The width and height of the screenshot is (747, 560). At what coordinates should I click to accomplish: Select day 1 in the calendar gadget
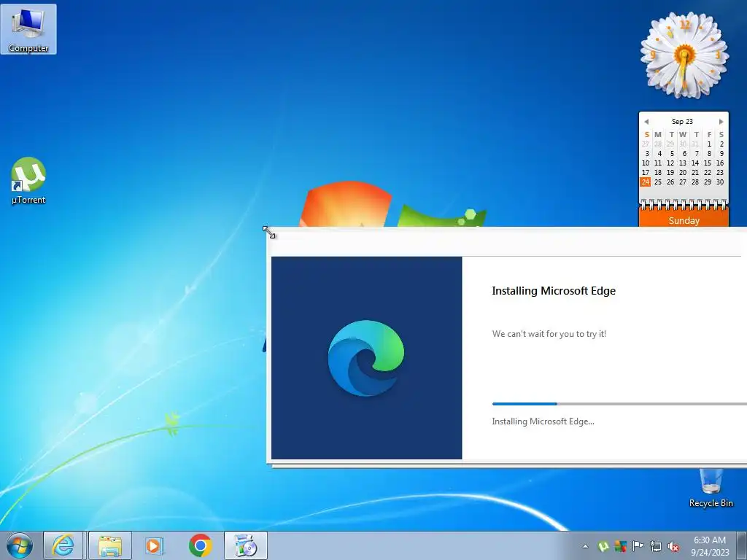709,144
